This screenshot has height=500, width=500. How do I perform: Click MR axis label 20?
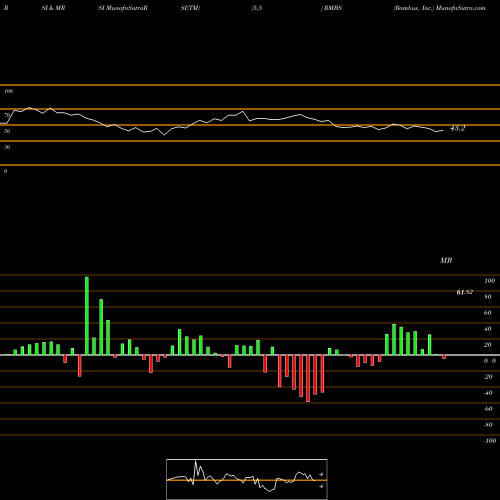click(x=488, y=345)
